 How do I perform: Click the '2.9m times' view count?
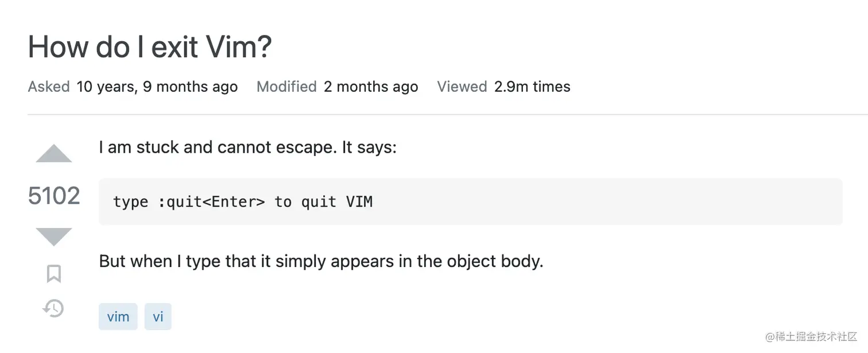[x=532, y=87]
